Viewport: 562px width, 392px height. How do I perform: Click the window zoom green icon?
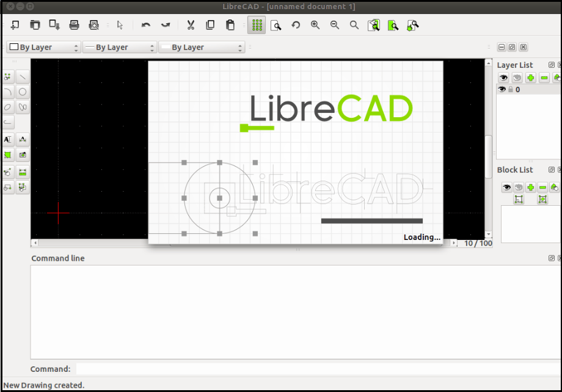pyautogui.click(x=393, y=25)
